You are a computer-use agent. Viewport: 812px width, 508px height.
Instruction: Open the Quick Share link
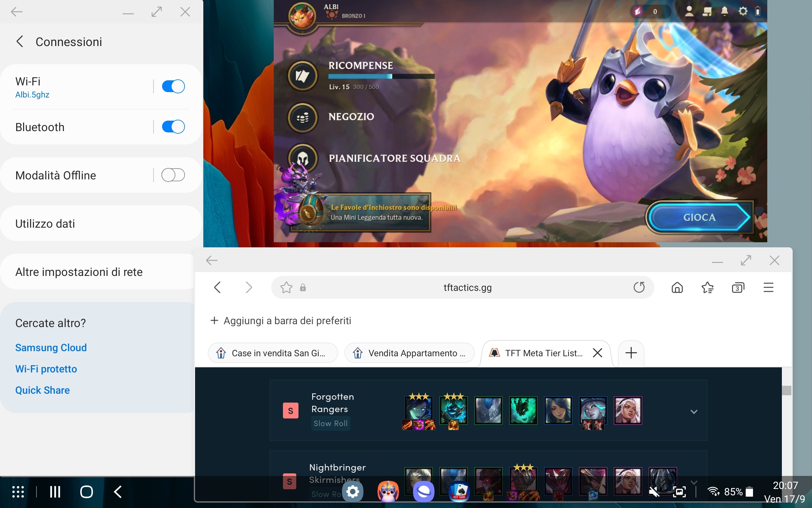click(43, 390)
